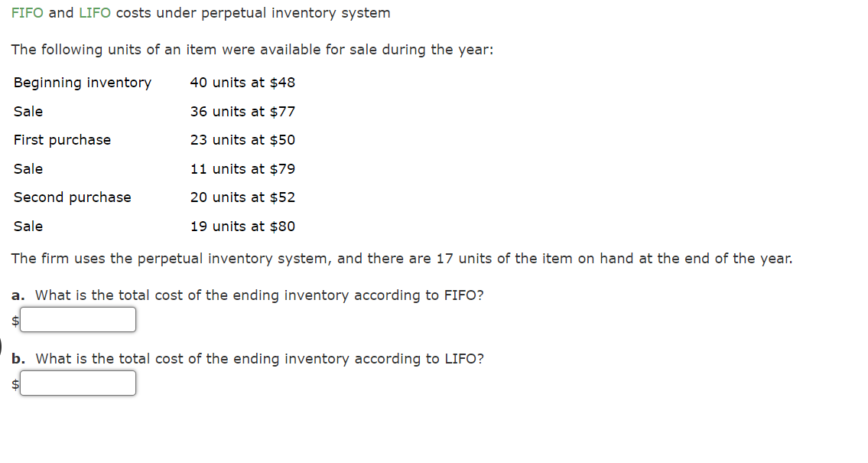Select the question b prompt text
Screen dimensions: 868x463
tap(247, 358)
